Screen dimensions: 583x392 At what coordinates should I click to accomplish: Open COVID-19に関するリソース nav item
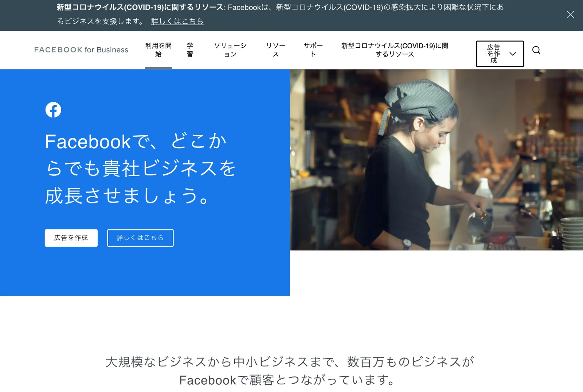click(x=395, y=50)
